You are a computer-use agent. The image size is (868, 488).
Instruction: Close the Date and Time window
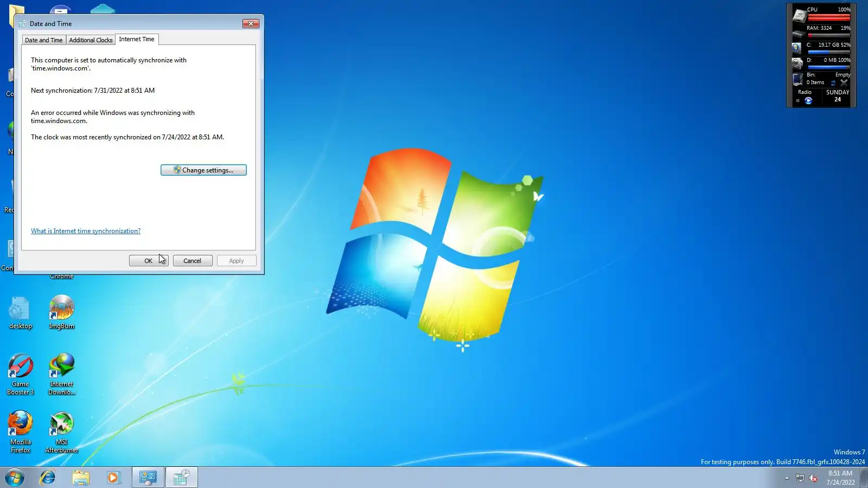251,23
